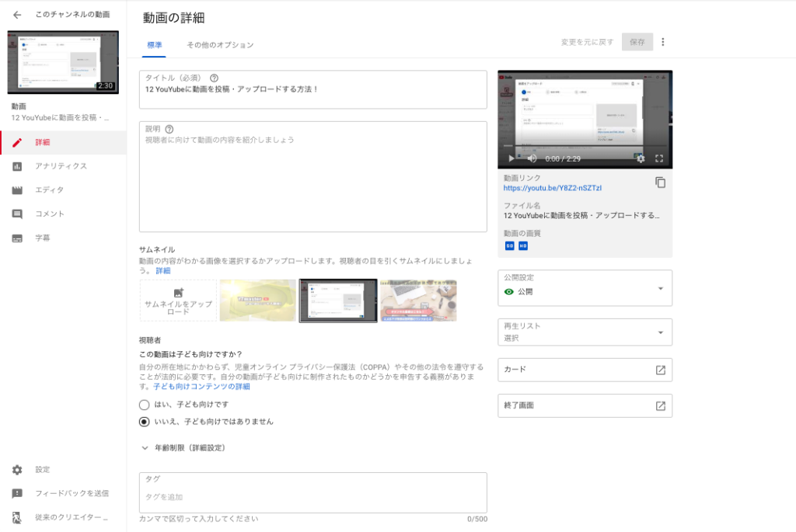The width and height of the screenshot is (796, 532).
Task: Open the 再生リスト playlist dropdown
Action: [x=585, y=332]
